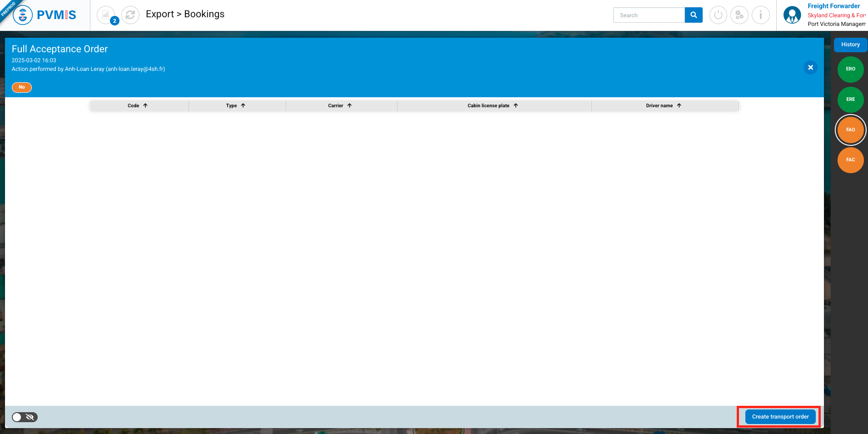The height and width of the screenshot is (434, 868).
Task: Sort by Driver name column
Action: tap(664, 105)
